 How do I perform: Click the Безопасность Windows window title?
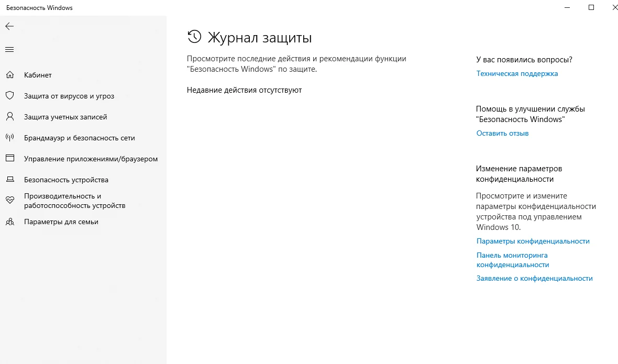coord(39,8)
